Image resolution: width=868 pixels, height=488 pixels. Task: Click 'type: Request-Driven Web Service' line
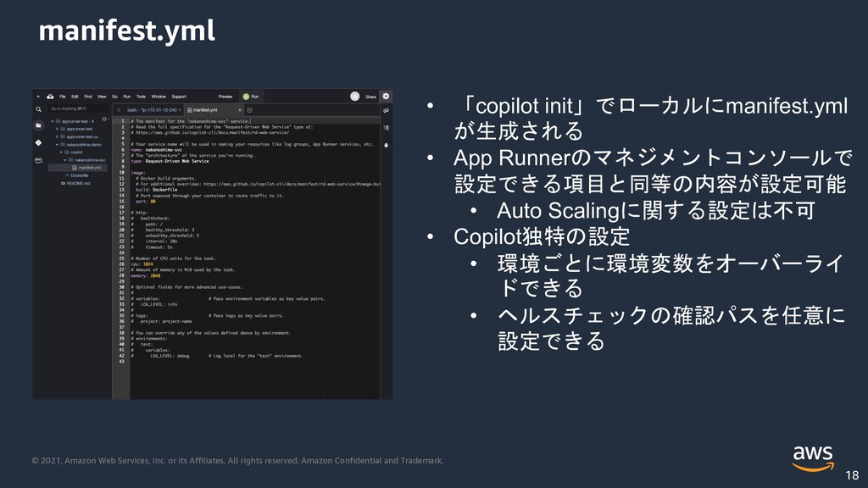tap(170, 161)
